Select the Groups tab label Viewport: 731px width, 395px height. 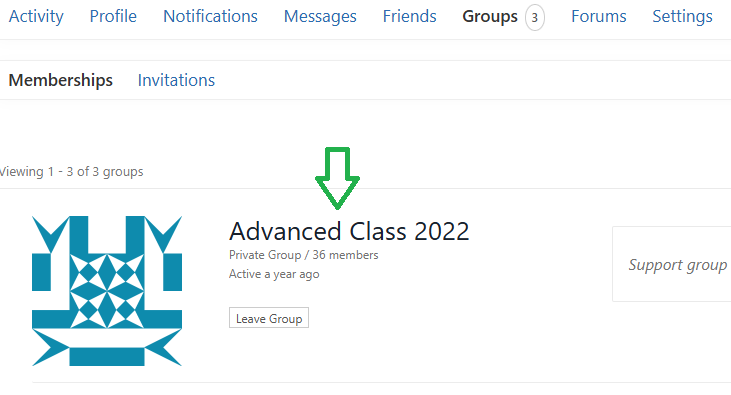[x=490, y=16]
